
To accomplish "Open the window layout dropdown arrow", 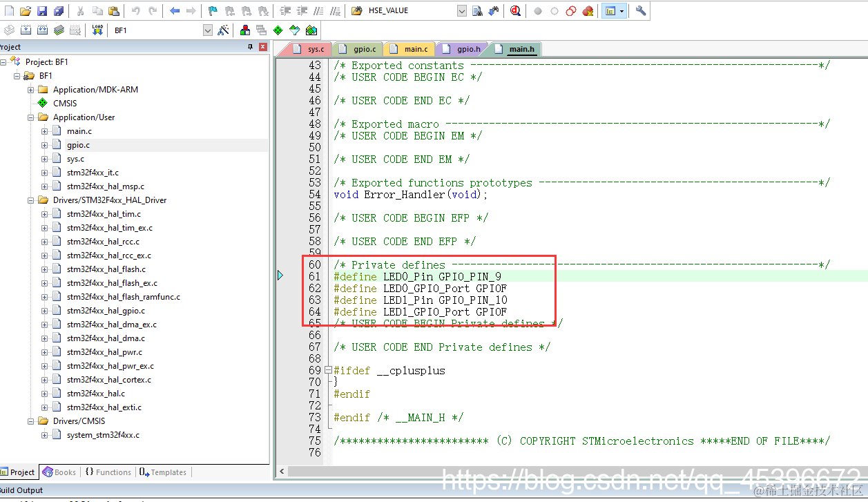I will click(x=622, y=11).
